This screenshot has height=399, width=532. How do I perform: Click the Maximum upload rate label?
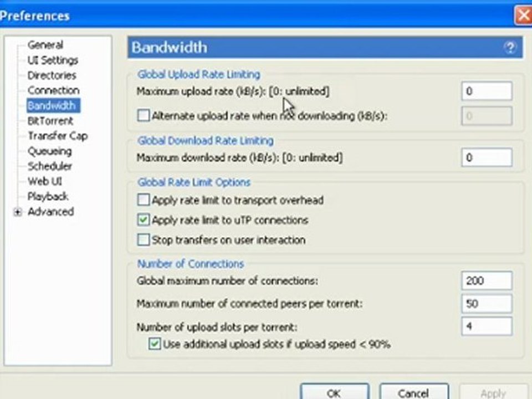(x=233, y=91)
